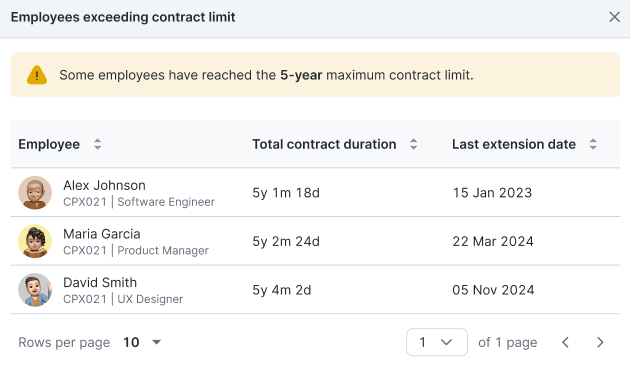Open Maria Garcia's avatar
This screenshot has width=630, height=379.
pyautogui.click(x=35, y=241)
